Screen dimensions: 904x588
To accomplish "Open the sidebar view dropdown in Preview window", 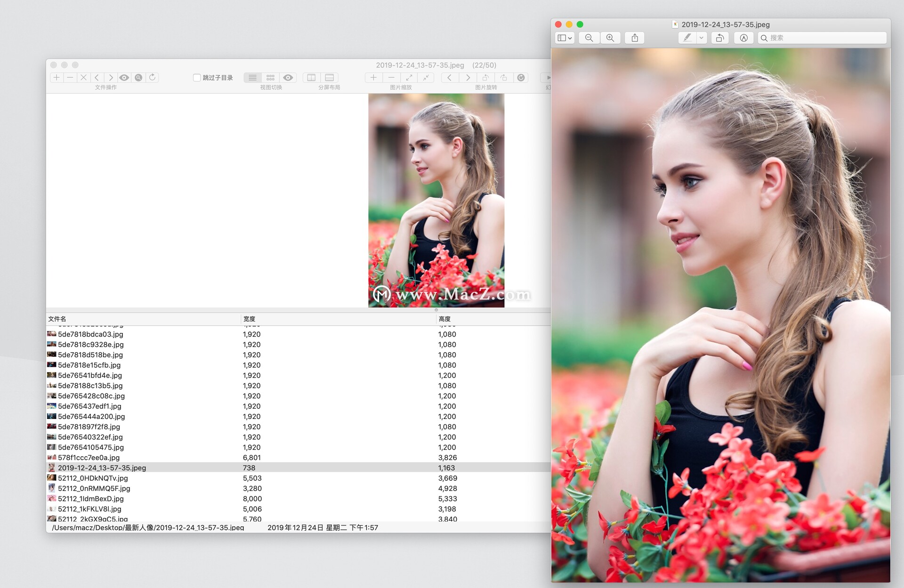I will point(565,38).
